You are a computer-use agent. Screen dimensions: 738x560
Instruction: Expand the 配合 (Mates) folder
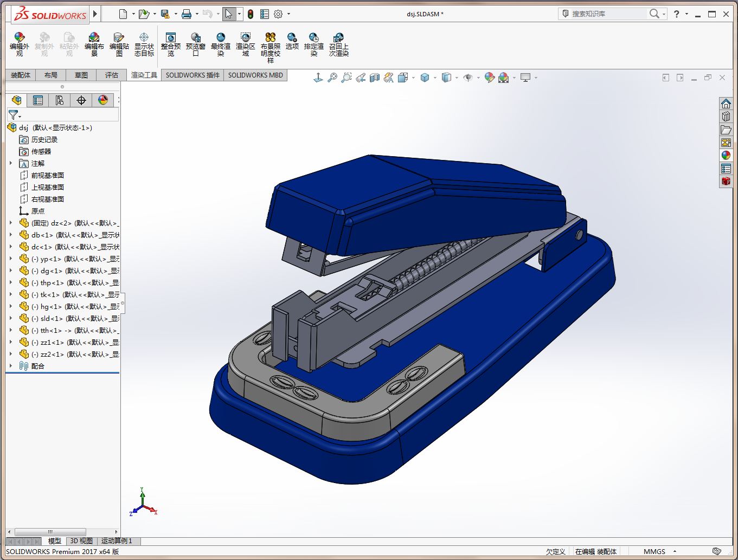coord(11,366)
